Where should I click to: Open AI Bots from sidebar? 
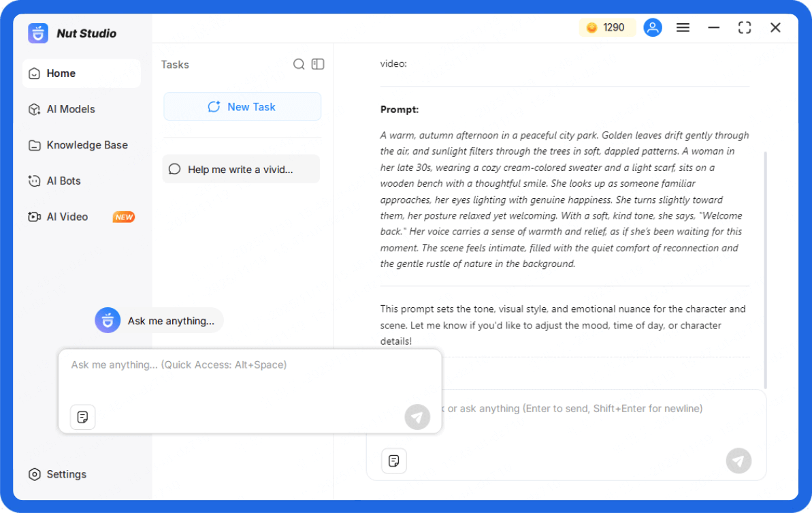pyautogui.click(x=63, y=181)
